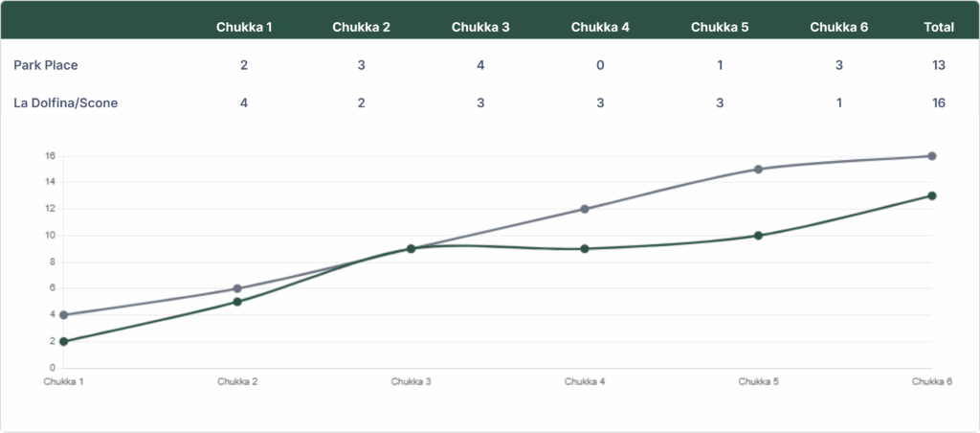Viewport: 980px width, 433px height.
Task: Click La Dolfina/Scone's total score of 16
Action: (939, 103)
